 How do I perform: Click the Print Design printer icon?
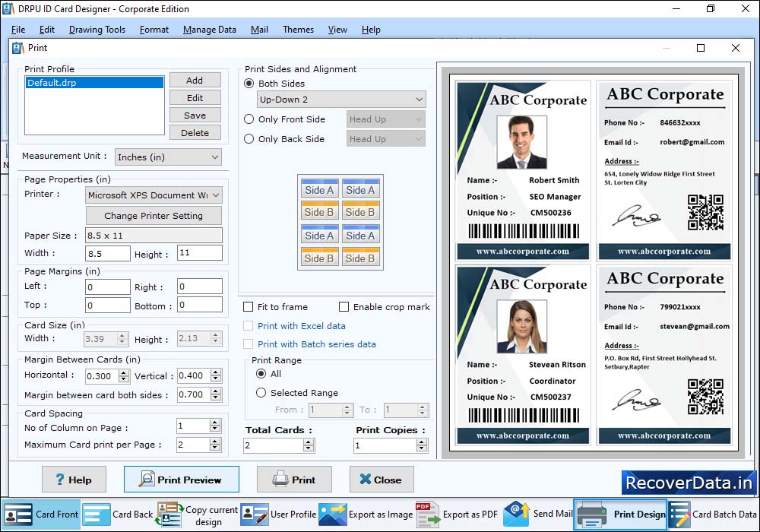click(x=592, y=515)
